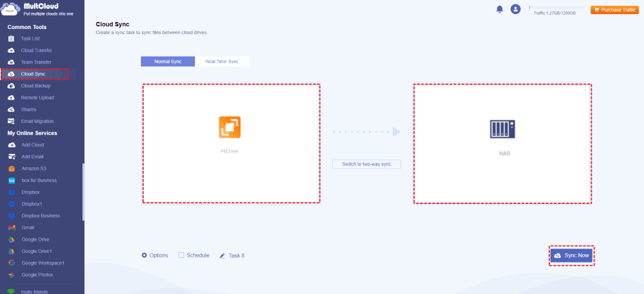
Task: Click the Remote Upload icon
Action: 12,98
